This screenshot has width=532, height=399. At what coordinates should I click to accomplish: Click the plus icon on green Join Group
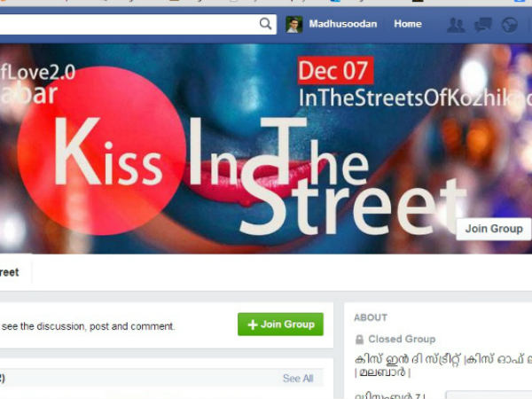(253, 325)
